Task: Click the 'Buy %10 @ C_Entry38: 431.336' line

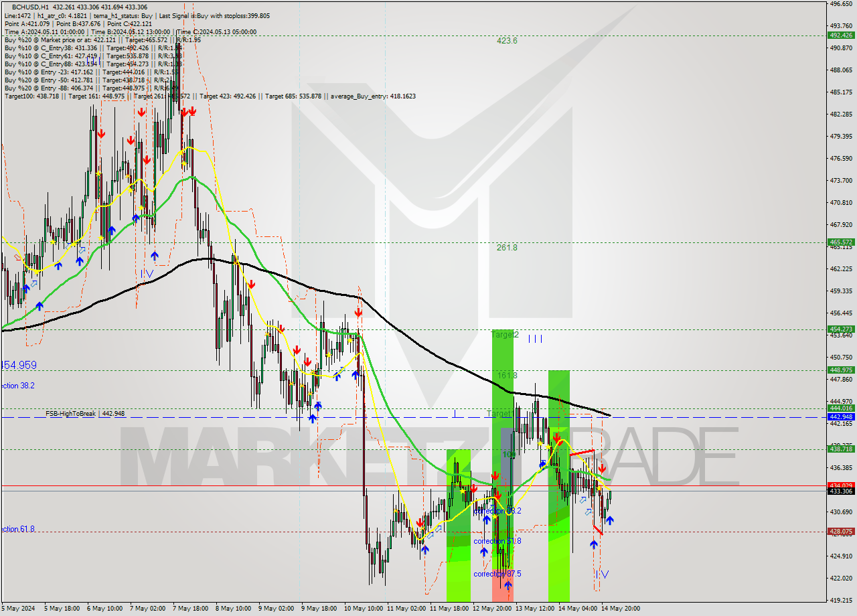Action: pos(93,48)
